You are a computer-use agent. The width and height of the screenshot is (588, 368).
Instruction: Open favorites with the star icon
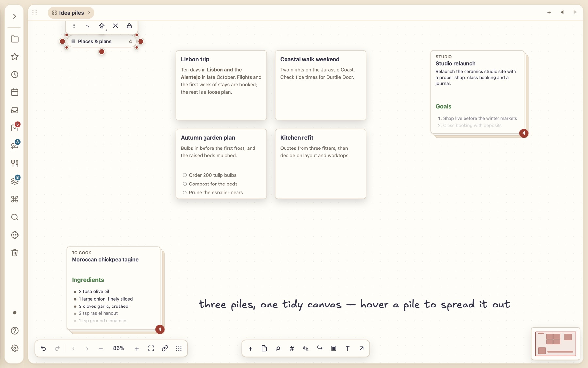[x=15, y=57]
